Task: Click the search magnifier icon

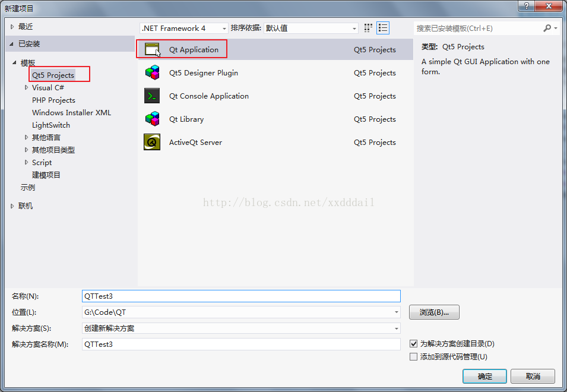Action: (x=547, y=28)
